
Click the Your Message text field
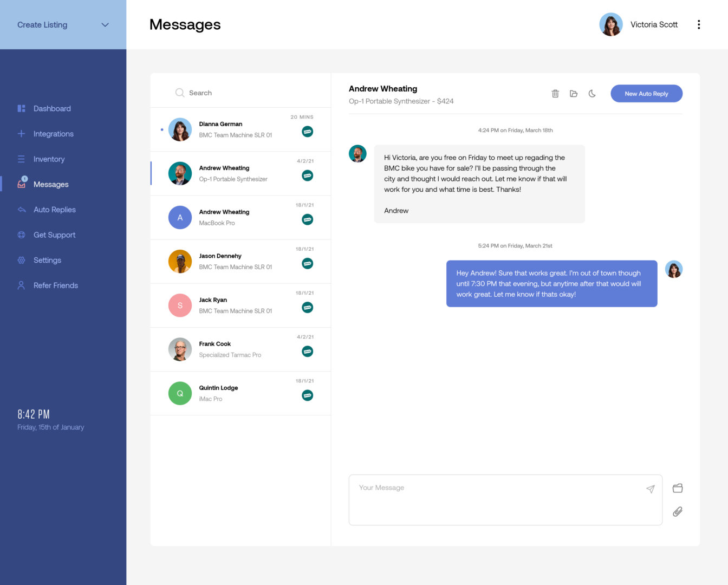pyautogui.click(x=498, y=499)
